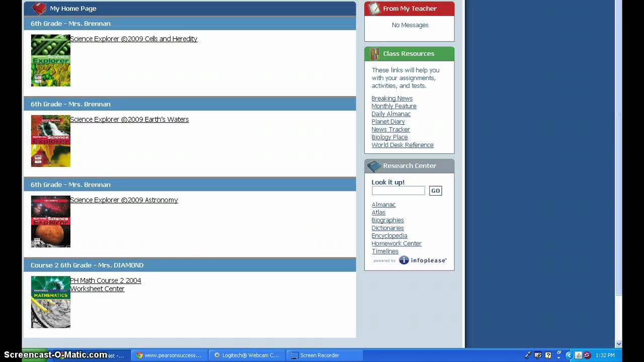
Task: Open PH Math Course 2 2004 link
Action: click(106, 281)
